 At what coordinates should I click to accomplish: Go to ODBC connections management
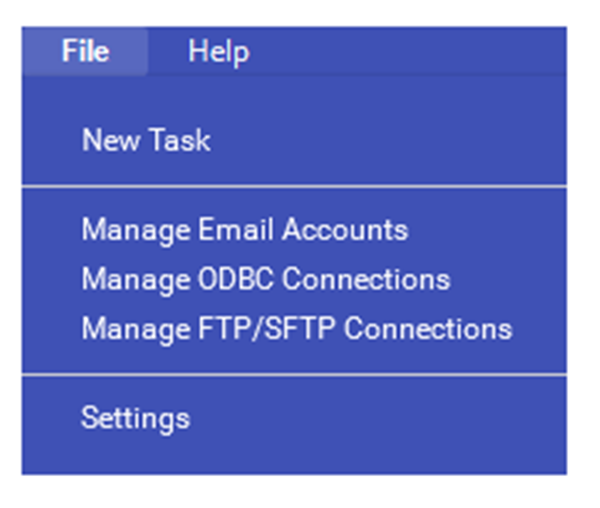[265, 279]
